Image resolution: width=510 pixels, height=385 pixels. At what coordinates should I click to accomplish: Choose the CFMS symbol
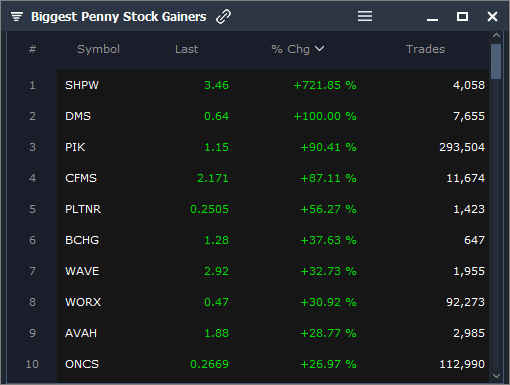(x=81, y=178)
